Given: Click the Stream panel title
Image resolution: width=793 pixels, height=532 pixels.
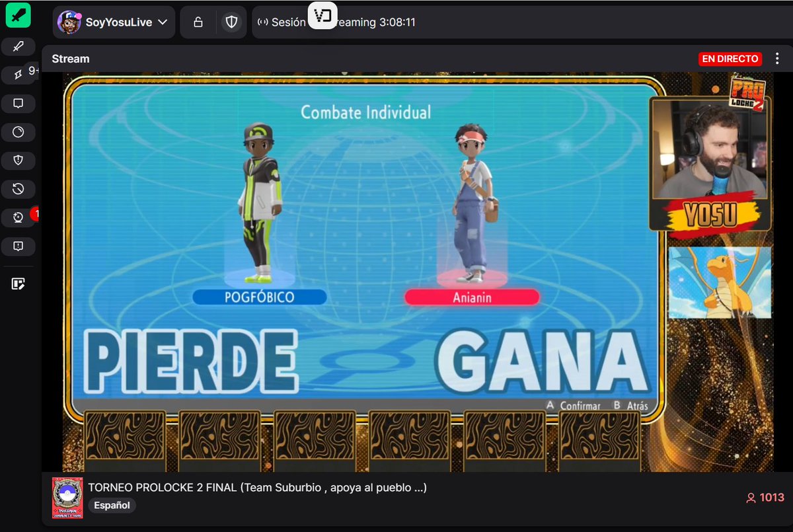Looking at the screenshot, I should click(70, 59).
